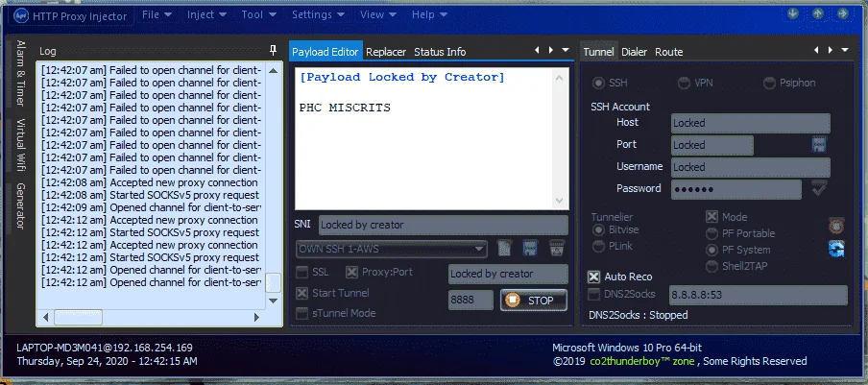The width and height of the screenshot is (868, 385).
Task: Open the Alarm & Timer side panel
Action: pyautogui.click(x=20, y=74)
